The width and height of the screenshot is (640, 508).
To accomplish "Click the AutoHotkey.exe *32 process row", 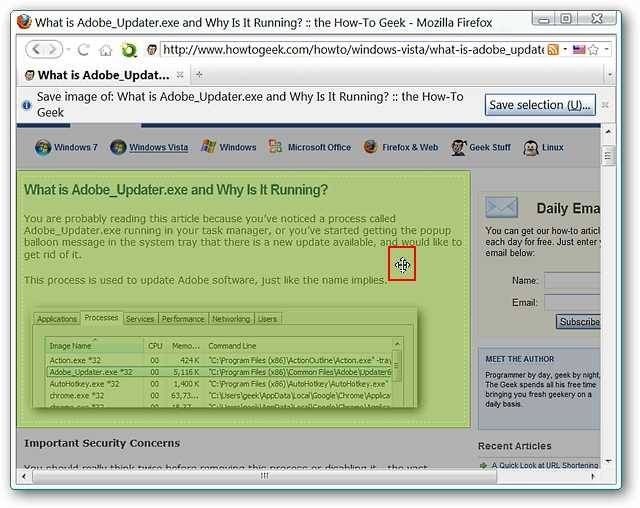I will click(x=220, y=384).
